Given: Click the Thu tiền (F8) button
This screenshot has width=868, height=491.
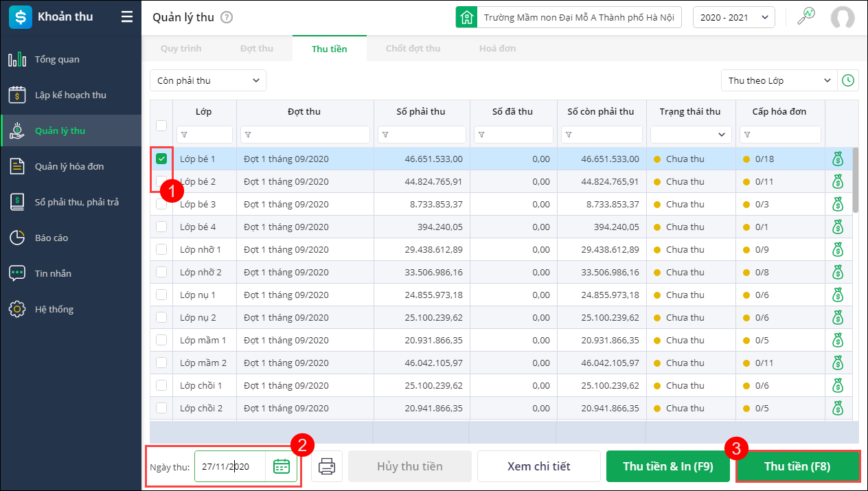Looking at the screenshot, I should (797, 466).
